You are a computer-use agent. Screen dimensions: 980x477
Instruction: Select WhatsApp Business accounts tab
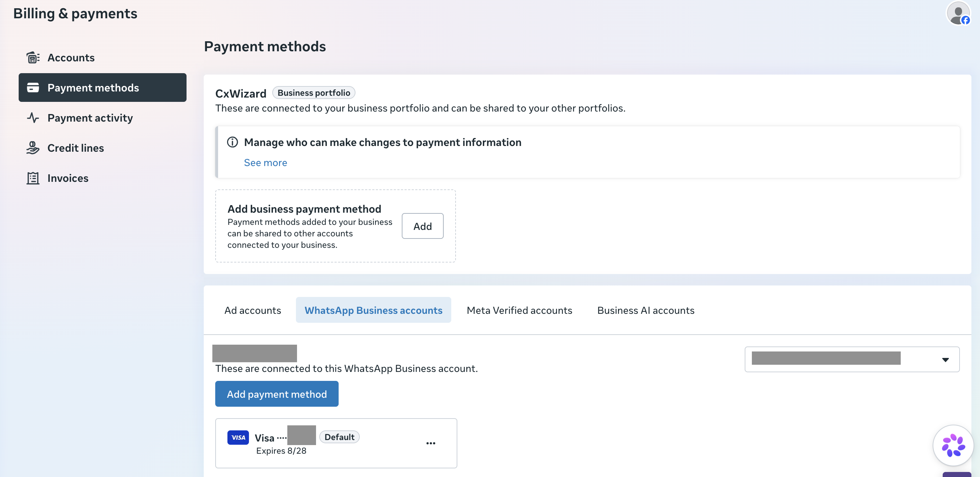point(373,310)
